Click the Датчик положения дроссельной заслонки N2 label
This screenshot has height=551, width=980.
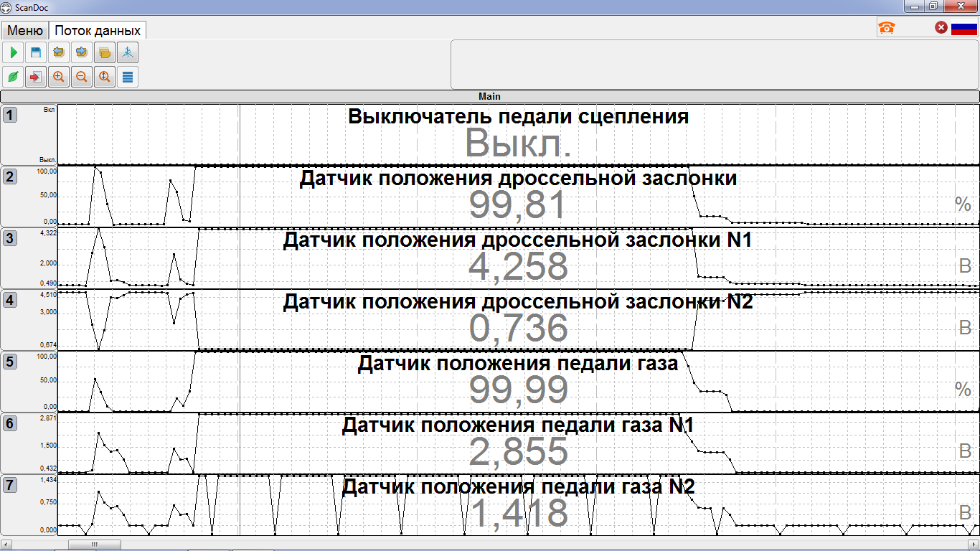click(518, 301)
